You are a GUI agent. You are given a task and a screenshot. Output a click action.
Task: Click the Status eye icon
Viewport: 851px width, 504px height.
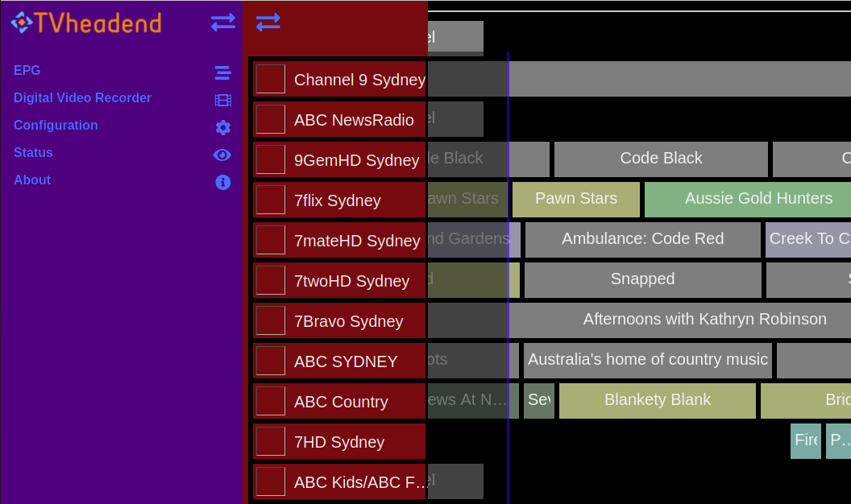[x=222, y=155]
